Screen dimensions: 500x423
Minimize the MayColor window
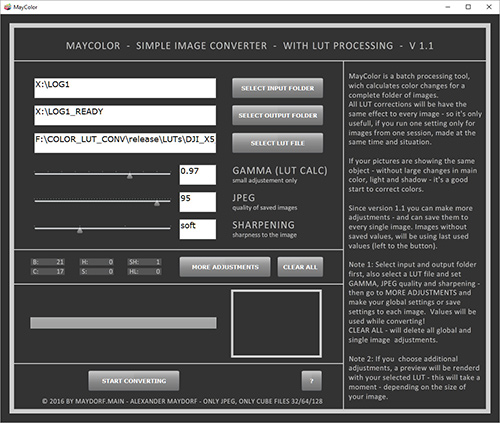[448, 7]
